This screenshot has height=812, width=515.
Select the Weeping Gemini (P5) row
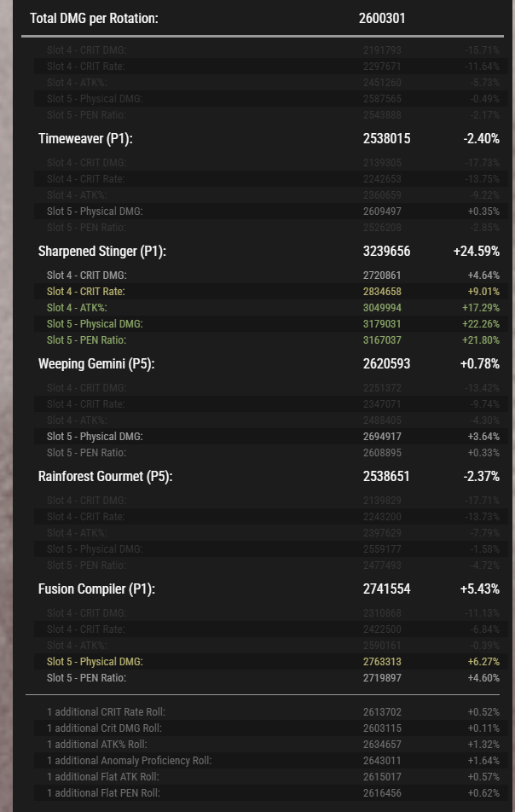pos(269,363)
